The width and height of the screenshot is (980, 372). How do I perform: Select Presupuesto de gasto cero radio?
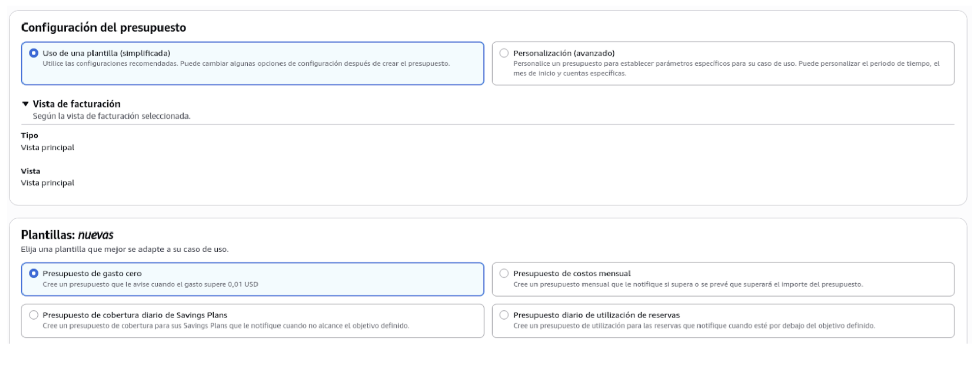(34, 274)
